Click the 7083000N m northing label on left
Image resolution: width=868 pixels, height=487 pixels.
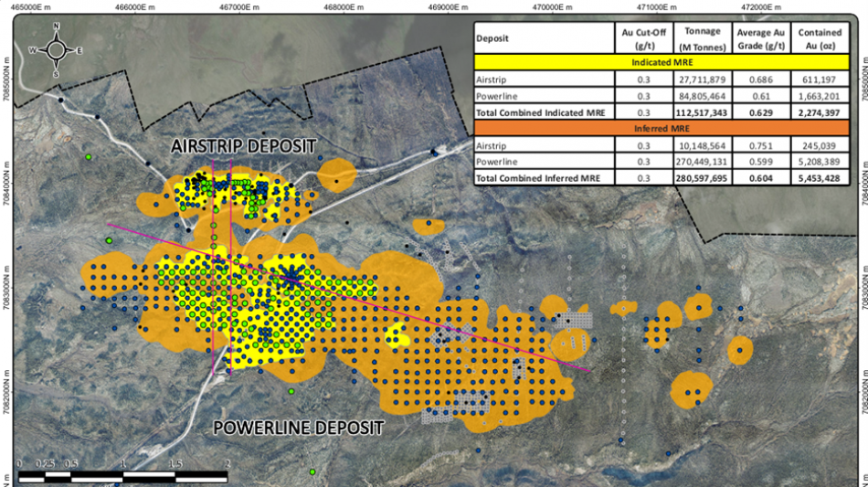point(6,287)
